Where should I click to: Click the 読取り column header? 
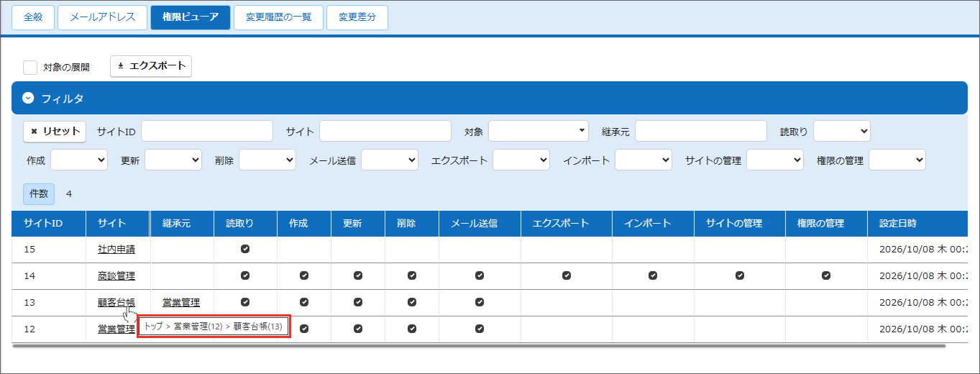click(245, 223)
